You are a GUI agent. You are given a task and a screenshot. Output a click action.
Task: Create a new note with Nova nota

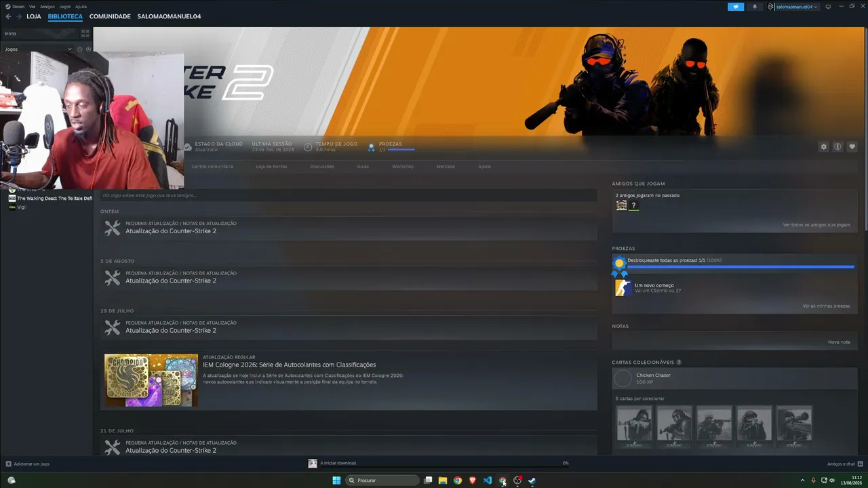pos(839,342)
